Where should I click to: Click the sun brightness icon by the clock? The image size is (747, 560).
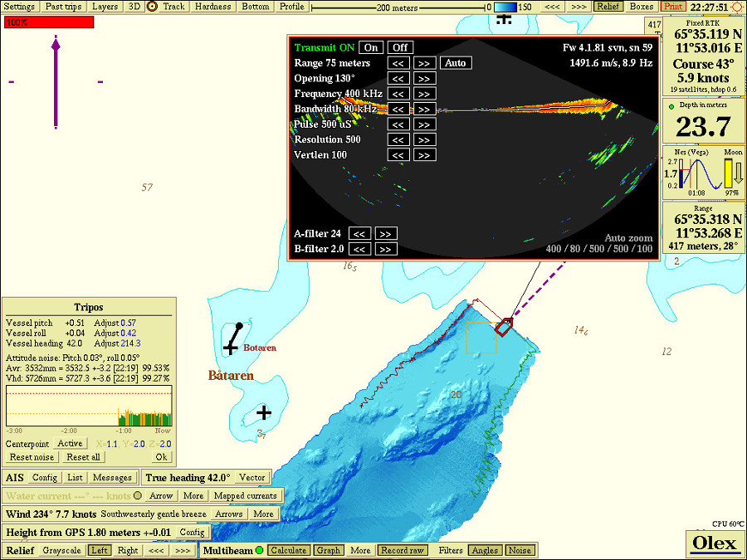tap(737, 7)
